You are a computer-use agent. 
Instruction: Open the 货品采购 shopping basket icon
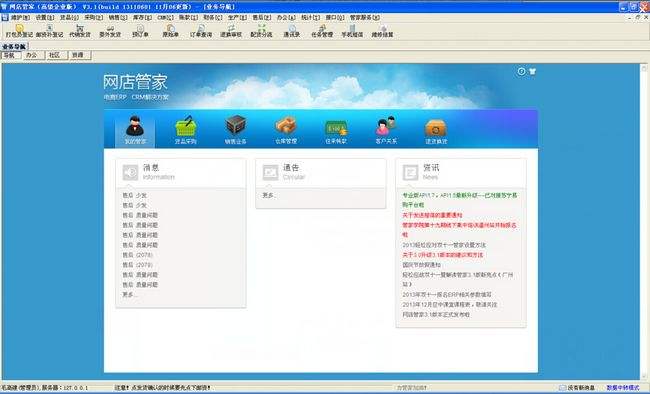click(x=185, y=126)
